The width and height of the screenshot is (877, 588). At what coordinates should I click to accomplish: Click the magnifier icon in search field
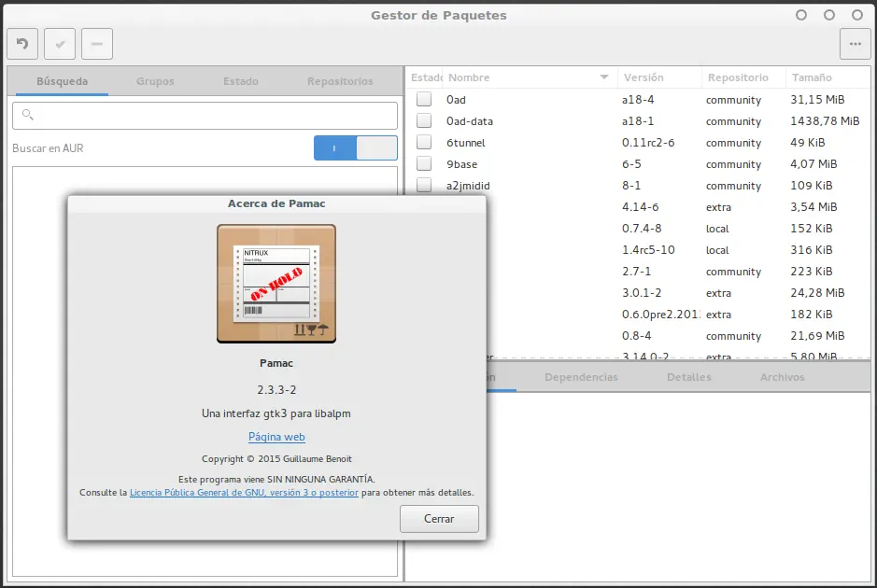(x=27, y=115)
